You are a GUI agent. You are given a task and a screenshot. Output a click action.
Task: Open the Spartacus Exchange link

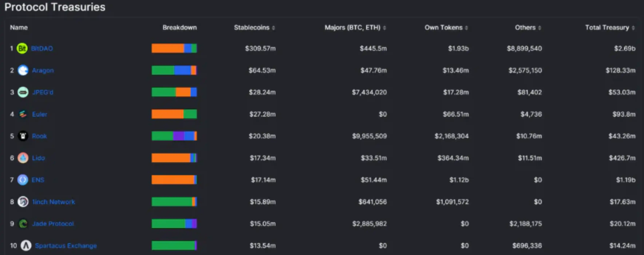(66, 246)
